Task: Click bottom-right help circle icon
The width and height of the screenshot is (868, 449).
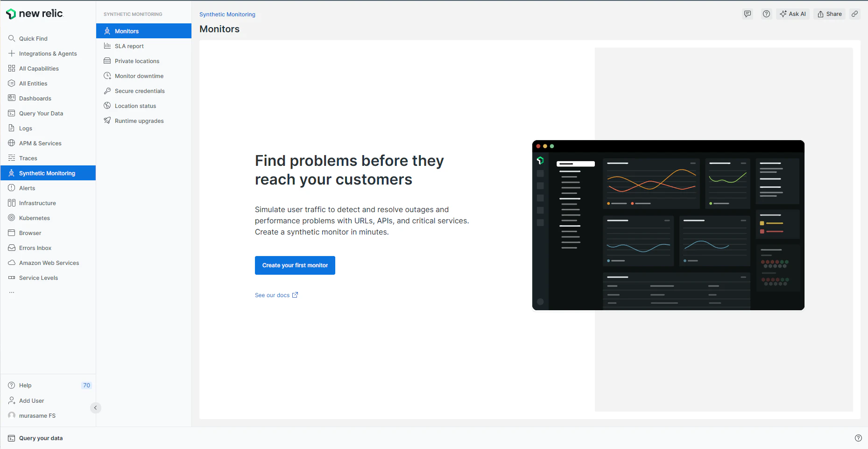Action: pos(858,438)
